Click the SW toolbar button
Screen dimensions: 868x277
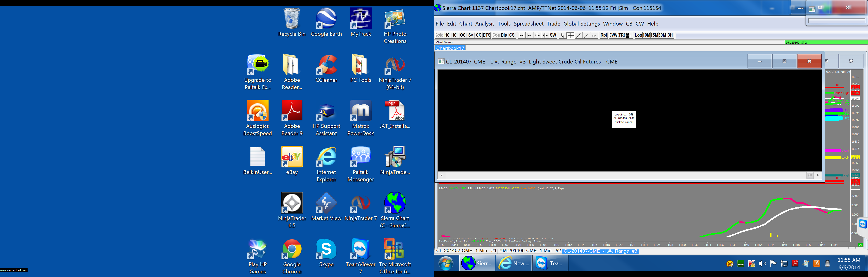553,35
